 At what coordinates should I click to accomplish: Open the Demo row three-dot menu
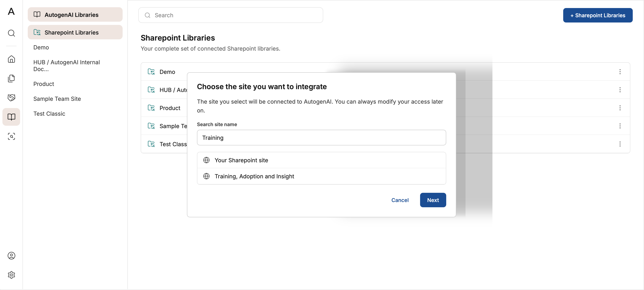click(620, 72)
